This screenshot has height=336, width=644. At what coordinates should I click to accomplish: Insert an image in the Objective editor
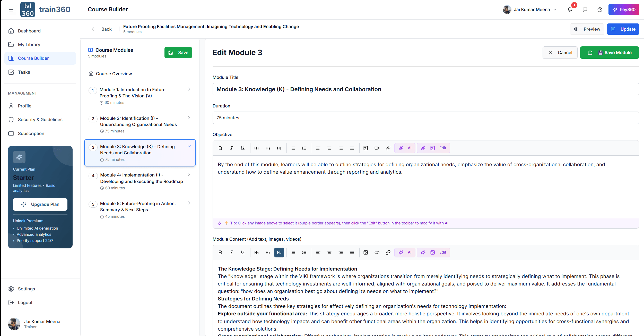pyautogui.click(x=365, y=148)
